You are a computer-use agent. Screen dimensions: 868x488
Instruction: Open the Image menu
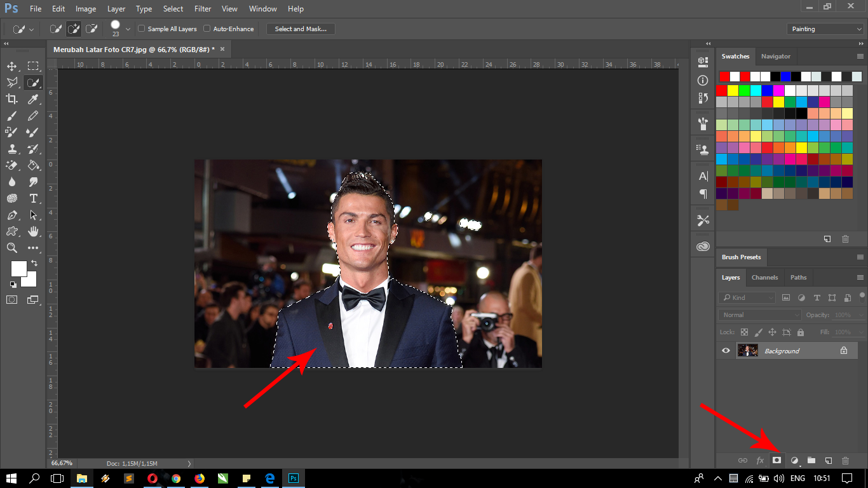point(86,9)
